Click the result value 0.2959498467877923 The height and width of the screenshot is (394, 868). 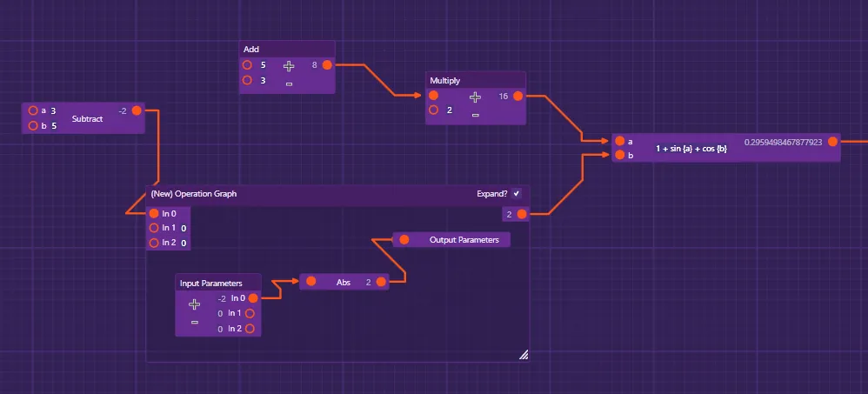pos(784,143)
